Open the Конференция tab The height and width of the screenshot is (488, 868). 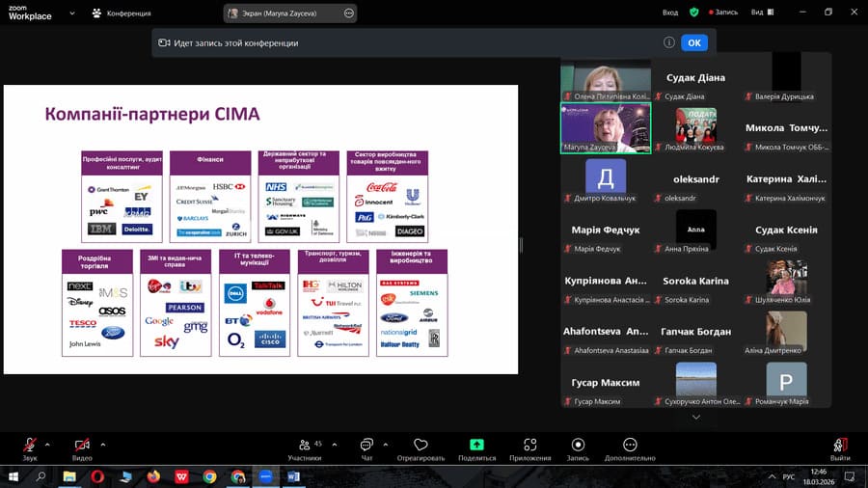pos(122,14)
